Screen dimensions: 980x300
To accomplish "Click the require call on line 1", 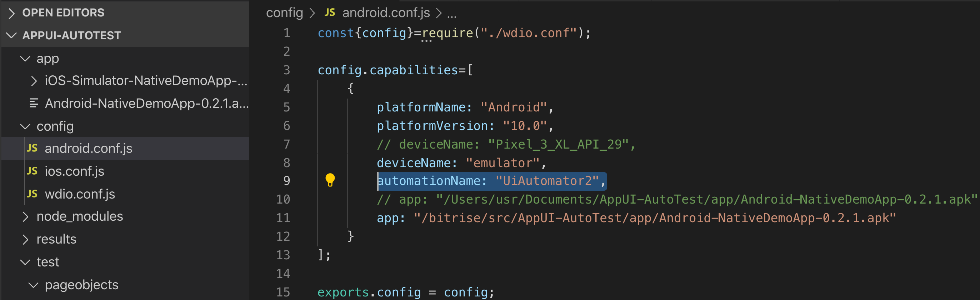I will pyautogui.click(x=447, y=33).
